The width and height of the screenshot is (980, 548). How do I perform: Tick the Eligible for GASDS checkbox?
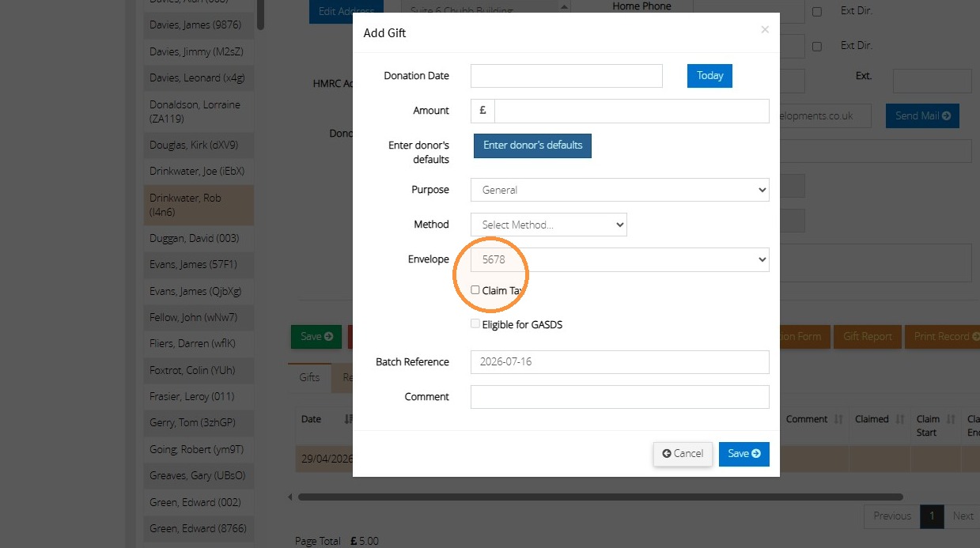pyautogui.click(x=475, y=323)
